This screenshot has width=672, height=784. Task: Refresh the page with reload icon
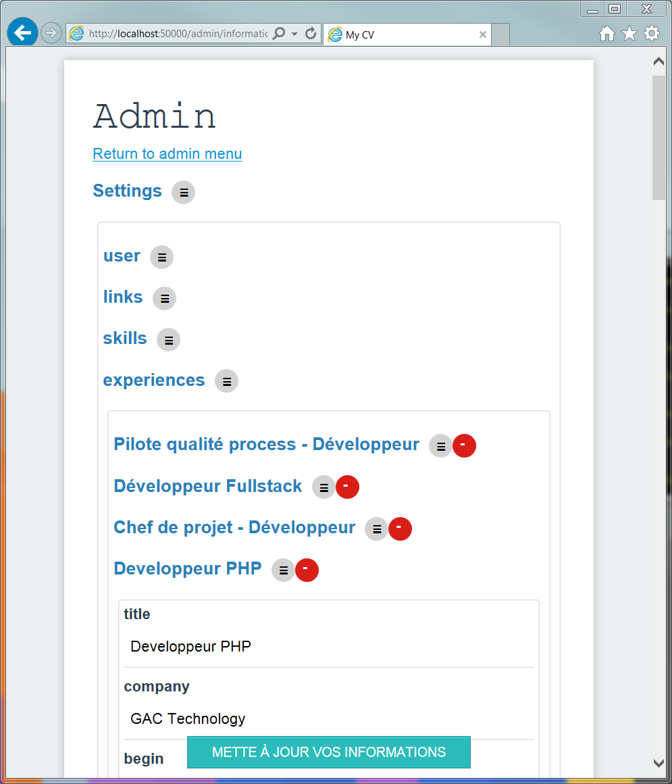311,34
